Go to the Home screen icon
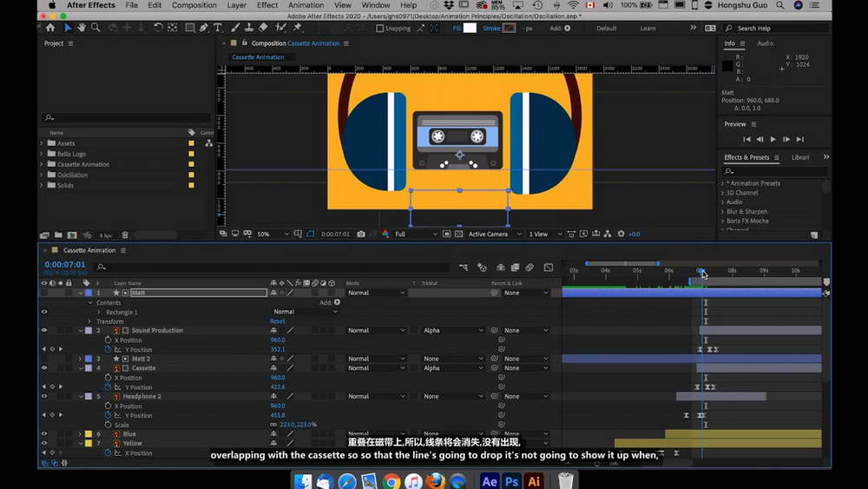Image resolution: width=868 pixels, height=489 pixels. point(50,28)
